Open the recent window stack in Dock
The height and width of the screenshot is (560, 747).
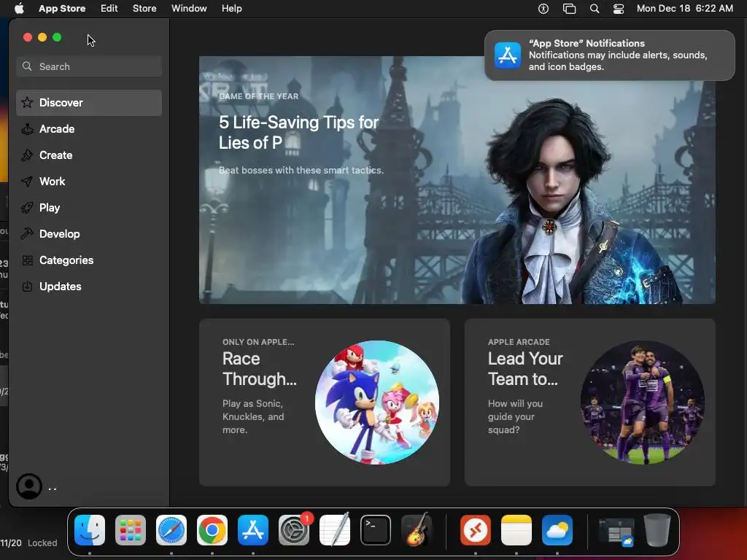pos(616,531)
